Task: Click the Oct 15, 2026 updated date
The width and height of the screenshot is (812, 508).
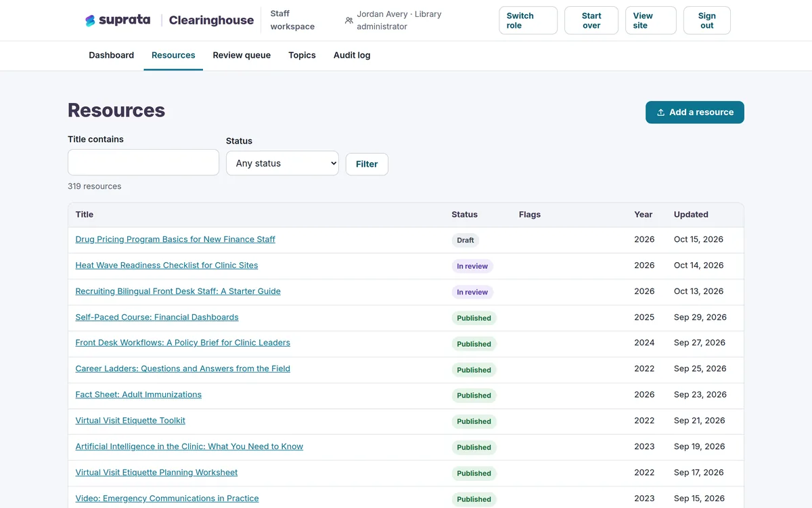Action: coord(698,239)
